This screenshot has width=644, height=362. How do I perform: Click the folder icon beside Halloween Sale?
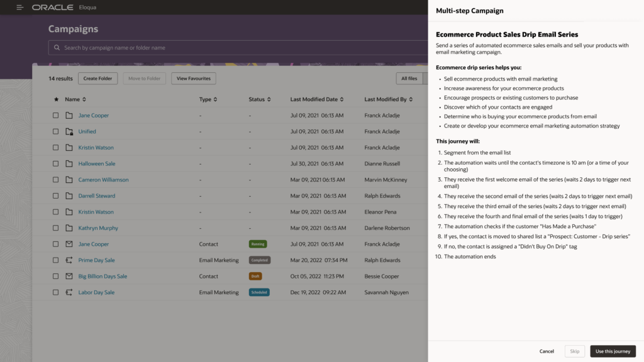[x=69, y=164]
